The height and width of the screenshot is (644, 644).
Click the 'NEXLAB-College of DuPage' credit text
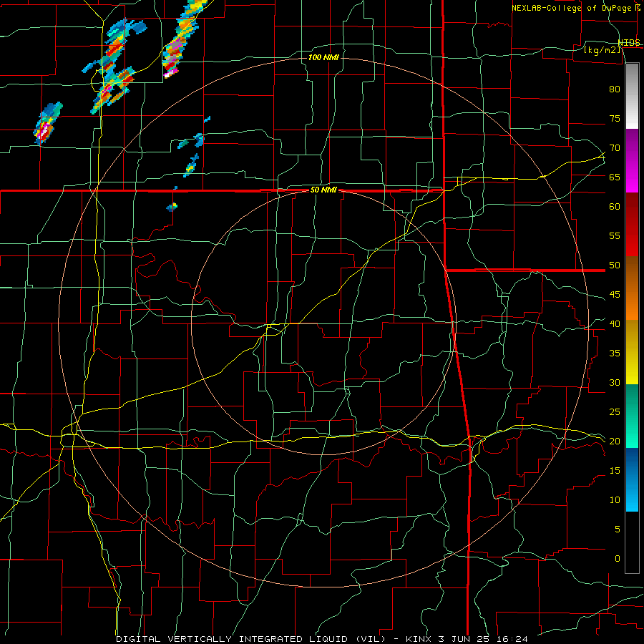573,8
